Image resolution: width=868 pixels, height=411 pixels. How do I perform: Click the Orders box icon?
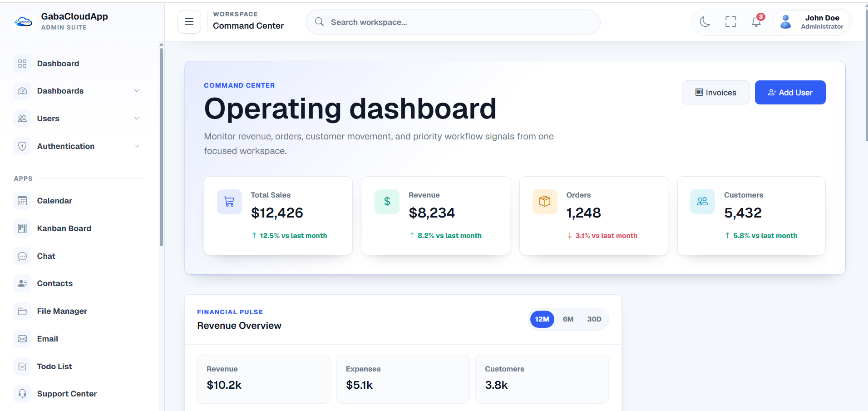545,202
